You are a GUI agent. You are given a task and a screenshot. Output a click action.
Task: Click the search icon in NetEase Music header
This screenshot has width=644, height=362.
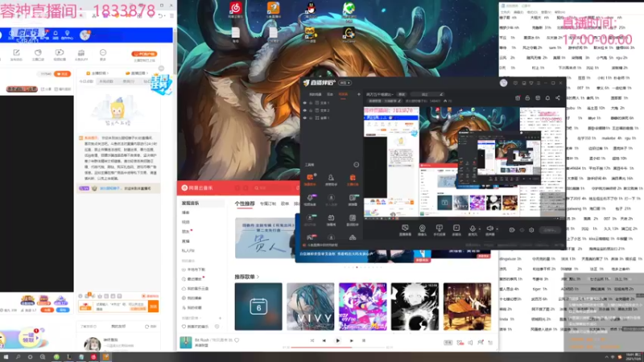256,188
